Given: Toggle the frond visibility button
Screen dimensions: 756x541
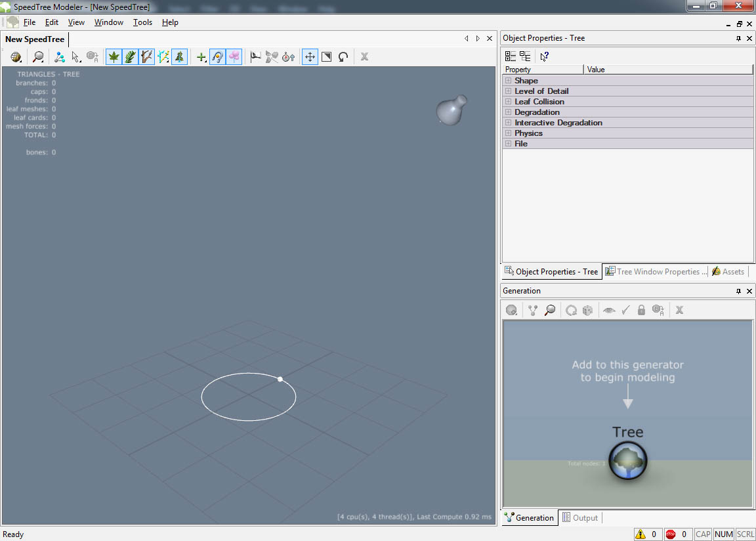Looking at the screenshot, I should [131, 57].
